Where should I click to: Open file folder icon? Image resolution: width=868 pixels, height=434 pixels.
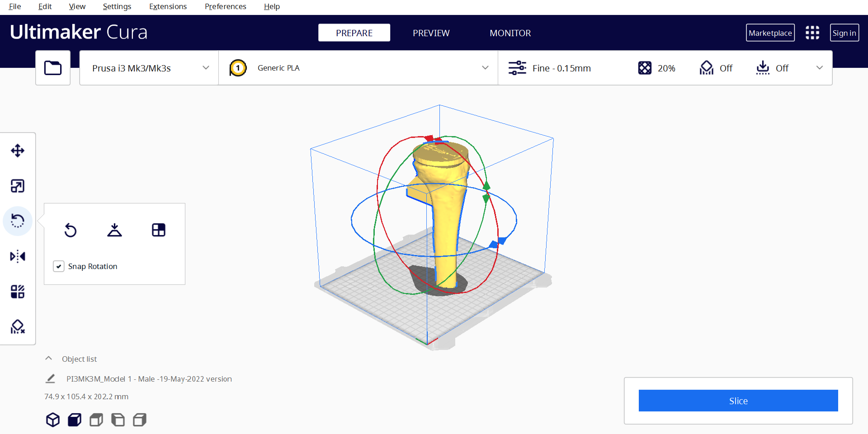(53, 68)
